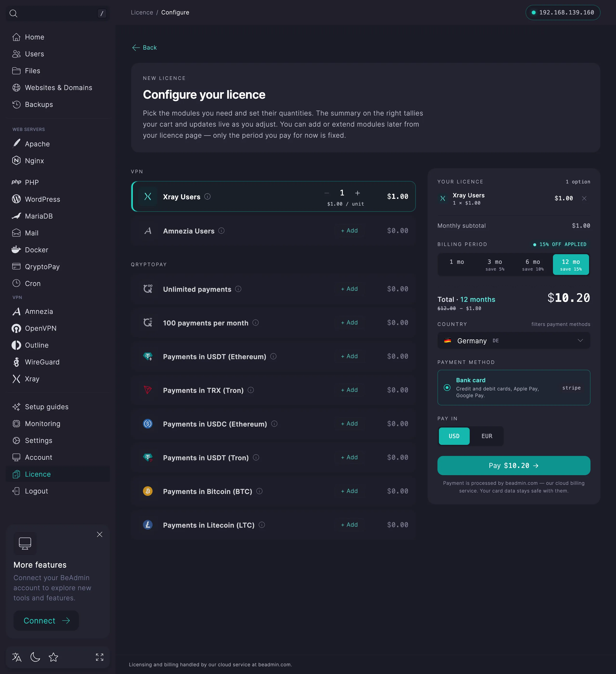The width and height of the screenshot is (616, 674).
Task: Select the Bank card radio button
Action: click(447, 388)
